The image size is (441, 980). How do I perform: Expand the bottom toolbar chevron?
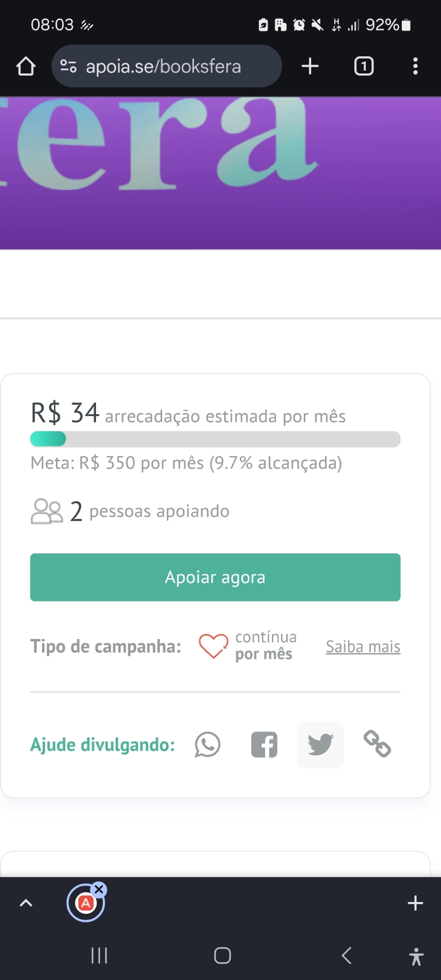click(x=26, y=903)
